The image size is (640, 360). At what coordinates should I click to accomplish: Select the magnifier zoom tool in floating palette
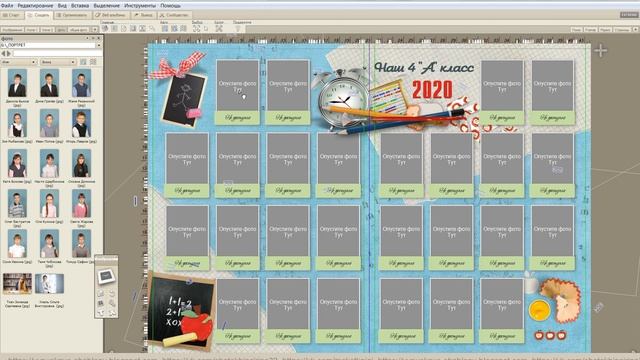pos(112,303)
